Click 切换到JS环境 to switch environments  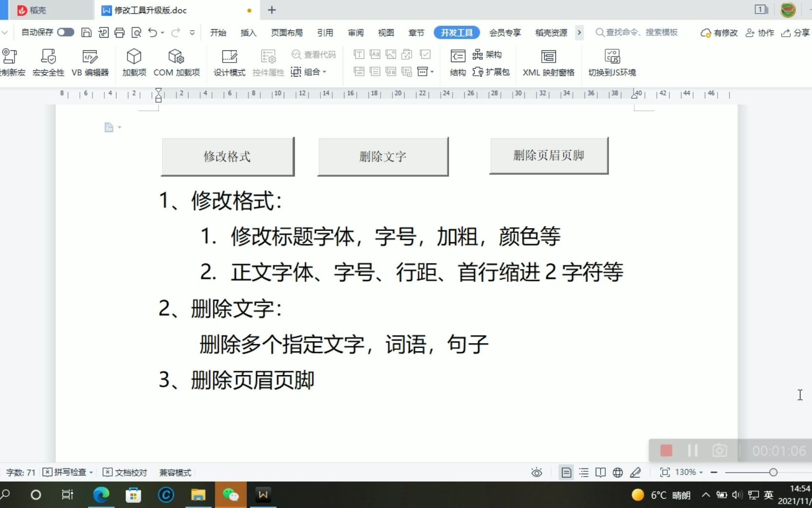pyautogui.click(x=612, y=63)
